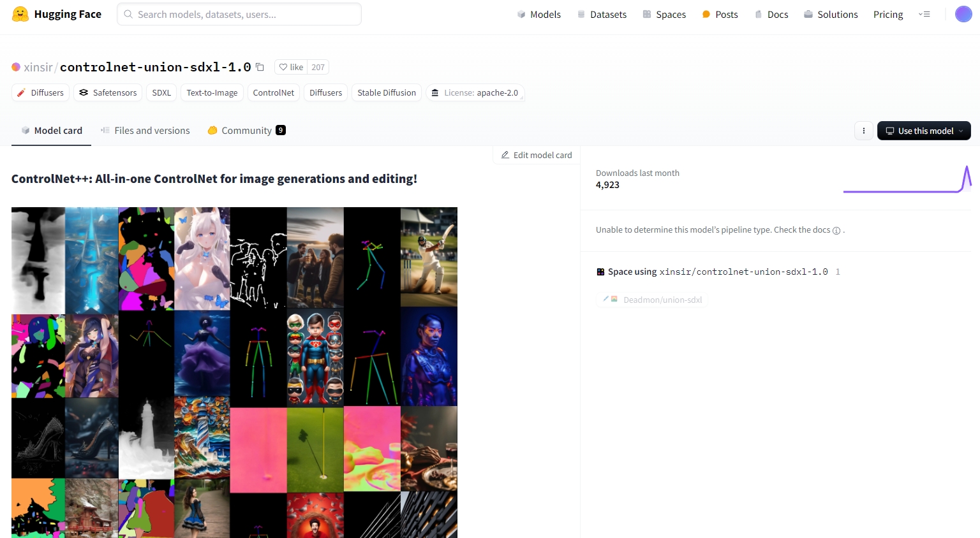The height and width of the screenshot is (538, 980).
Task: Click the License apache-2.0 tag
Action: point(475,92)
